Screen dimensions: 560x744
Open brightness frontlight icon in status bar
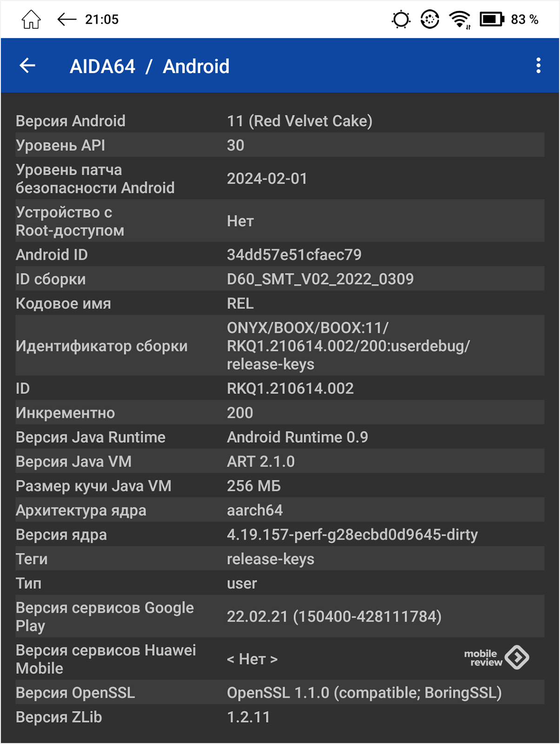401,20
